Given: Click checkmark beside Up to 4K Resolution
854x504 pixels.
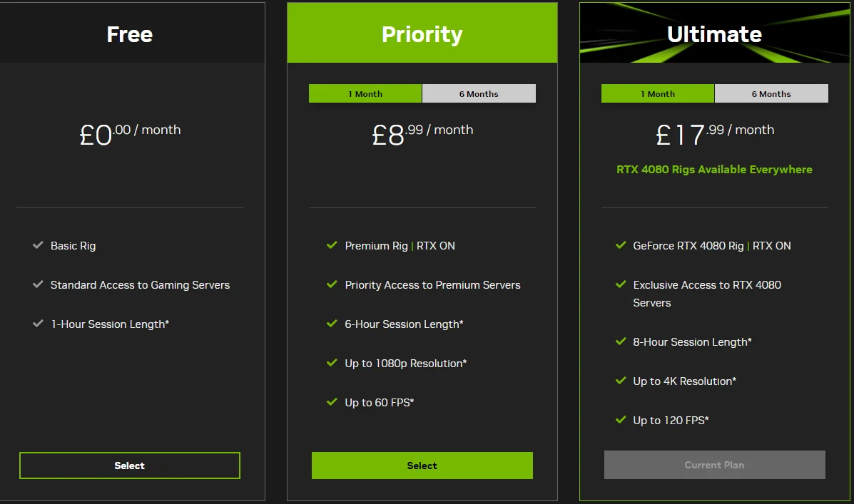Looking at the screenshot, I should click(x=621, y=381).
